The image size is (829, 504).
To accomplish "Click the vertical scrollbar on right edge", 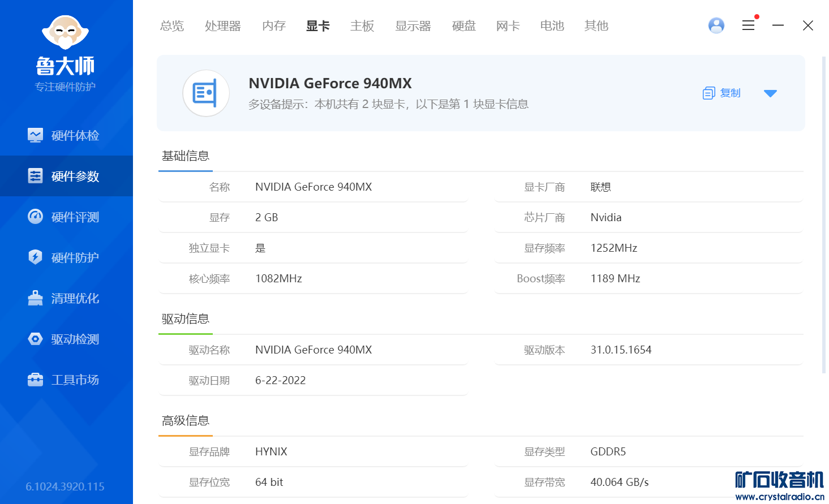I will pyautogui.click(x=823, y=215).
